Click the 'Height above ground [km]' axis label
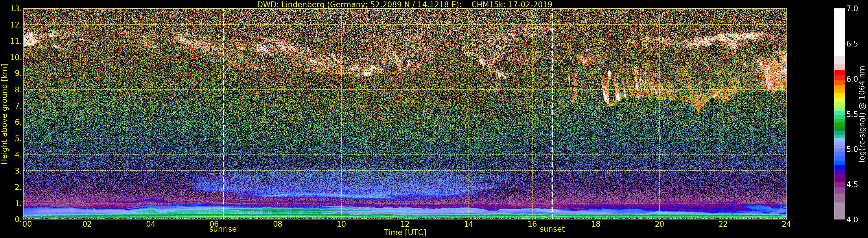This screenshot has width=868, height=238. click(x=4, y=114)
